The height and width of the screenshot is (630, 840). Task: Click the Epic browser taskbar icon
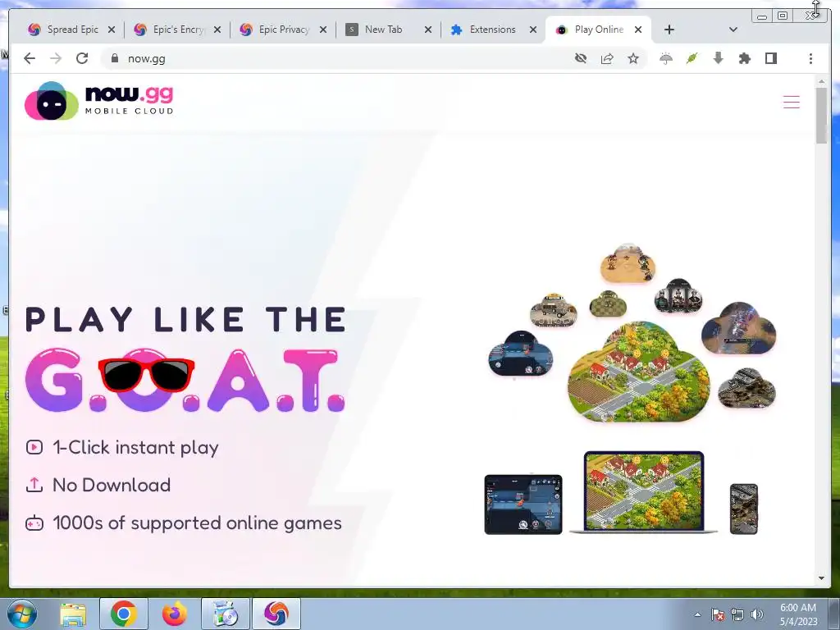click(276, 614)
